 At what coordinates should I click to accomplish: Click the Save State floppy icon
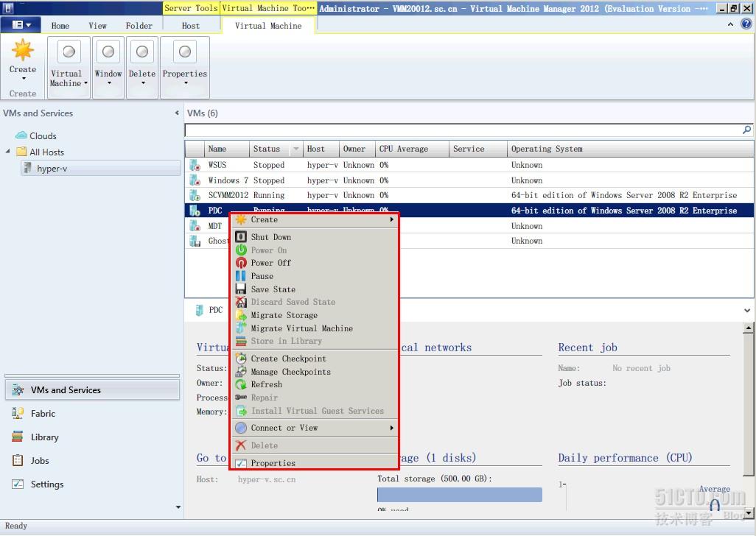pyautogui.click(x=241, y=289)
